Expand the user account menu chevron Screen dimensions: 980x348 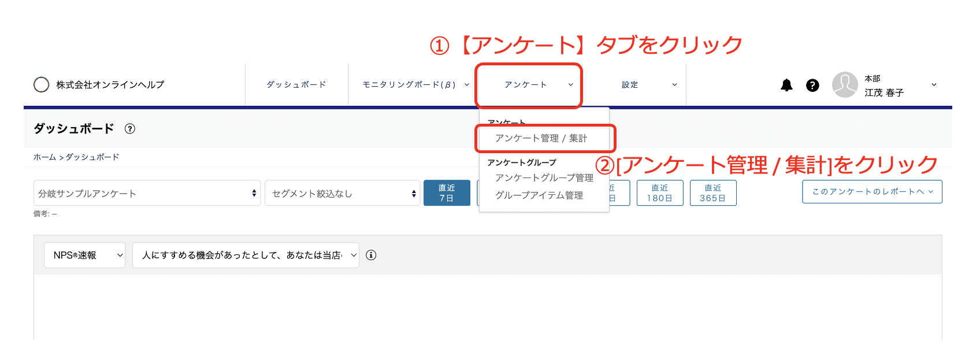[934, 85]
